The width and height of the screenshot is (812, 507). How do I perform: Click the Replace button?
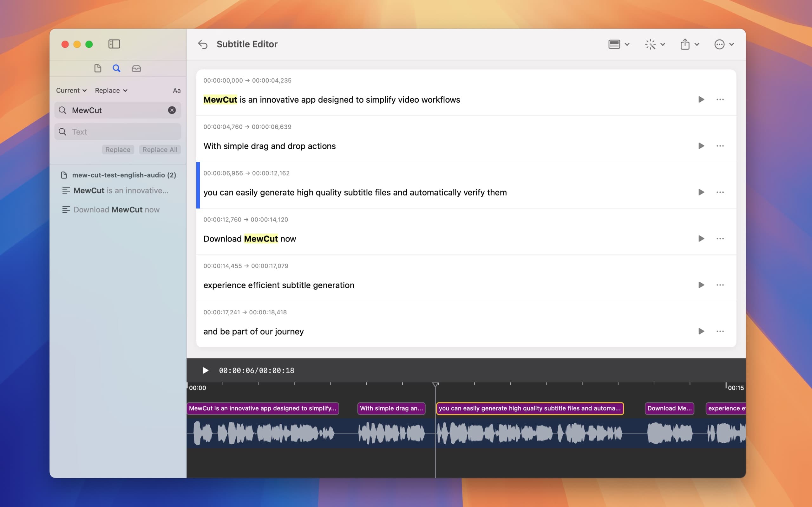pyautogui.click(x=117, y=149)
